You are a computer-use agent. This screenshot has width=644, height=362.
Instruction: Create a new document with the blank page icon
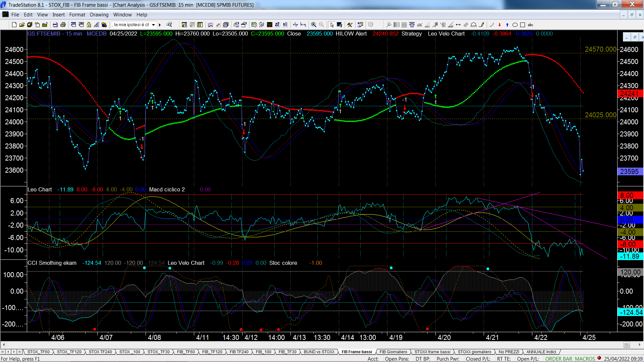(14, 25)
